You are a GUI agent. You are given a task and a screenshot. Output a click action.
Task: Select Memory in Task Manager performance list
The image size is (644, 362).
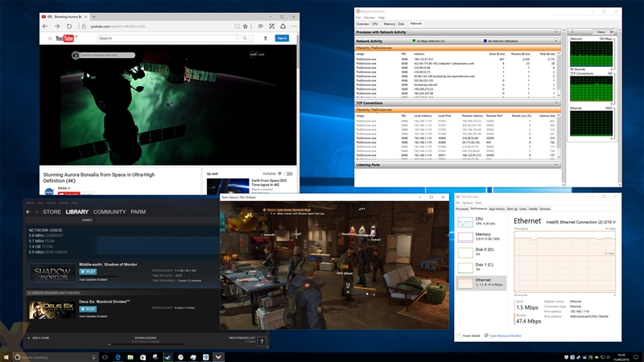click(x=483, y=235)
